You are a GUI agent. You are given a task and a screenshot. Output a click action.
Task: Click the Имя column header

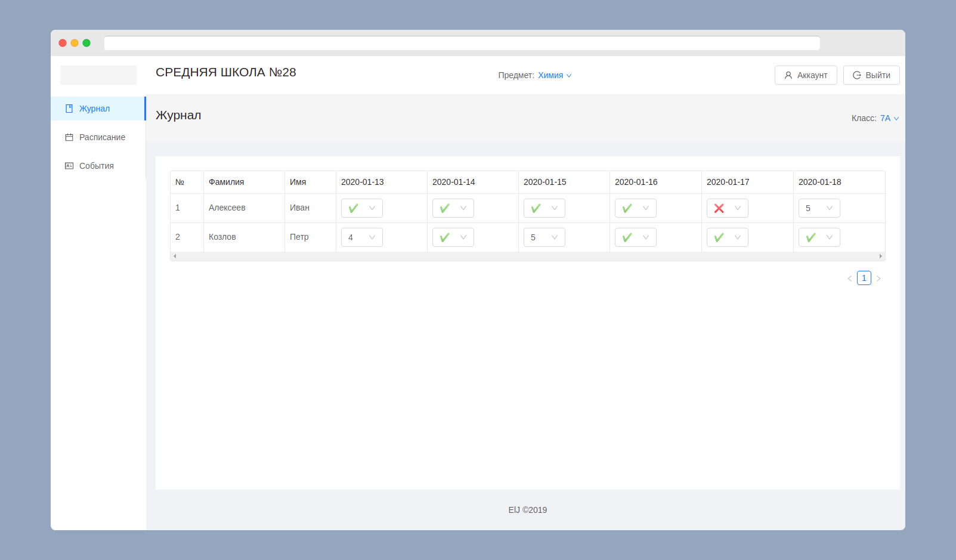pyautogui.click(x=310, y=182)
